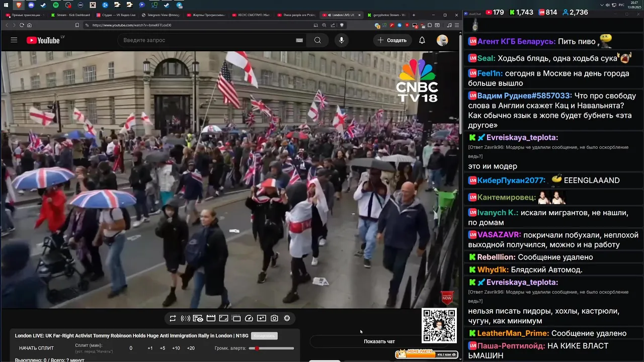The width and height of the screenshot is (644, 362).
Task: Click the magnifier search button
Action: [x=317, y=40]
